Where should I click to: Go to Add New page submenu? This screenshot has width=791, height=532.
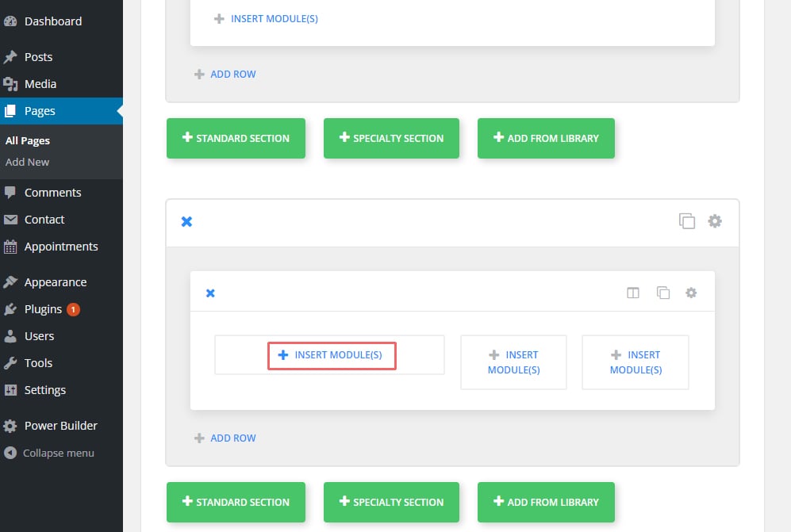(x=27, y=162)
